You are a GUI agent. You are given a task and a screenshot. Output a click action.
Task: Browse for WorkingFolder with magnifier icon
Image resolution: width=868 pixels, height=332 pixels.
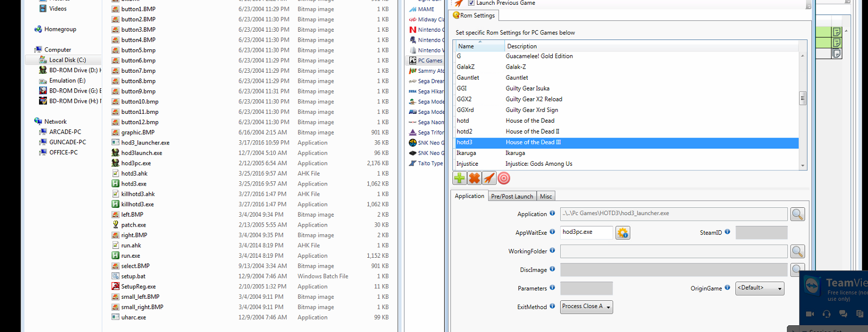pyautogui.click(x=797, y=251)
